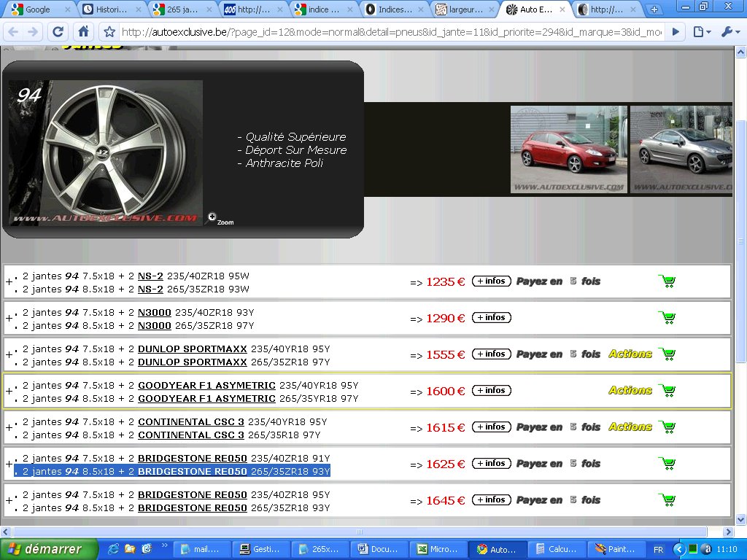
Task: Add the NS-2 tire package to cart
Action: point(666,281)
